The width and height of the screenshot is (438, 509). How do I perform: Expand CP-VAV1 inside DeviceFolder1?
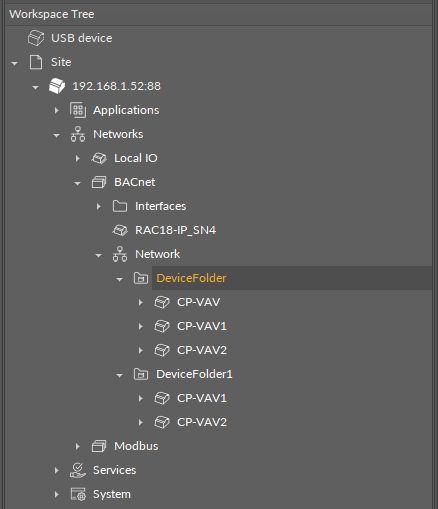[141, 398]
